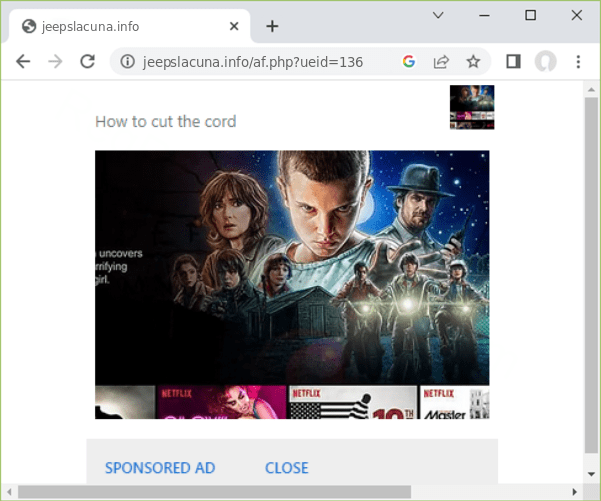This screenshot has height=501, width=601.
Task: Click the address bar URL field
Action: coord(260,62)
